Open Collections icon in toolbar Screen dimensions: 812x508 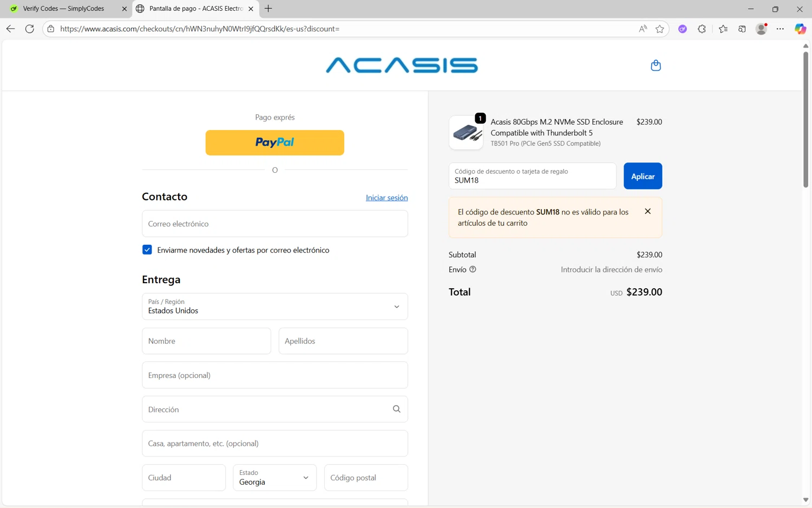pyautogui.click(x=742, y=29)
